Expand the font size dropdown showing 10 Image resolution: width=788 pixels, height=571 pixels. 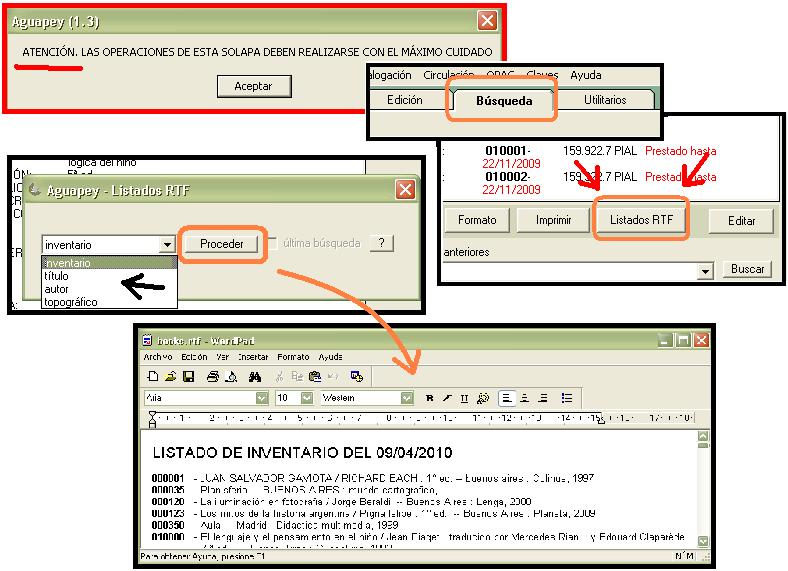306,398
